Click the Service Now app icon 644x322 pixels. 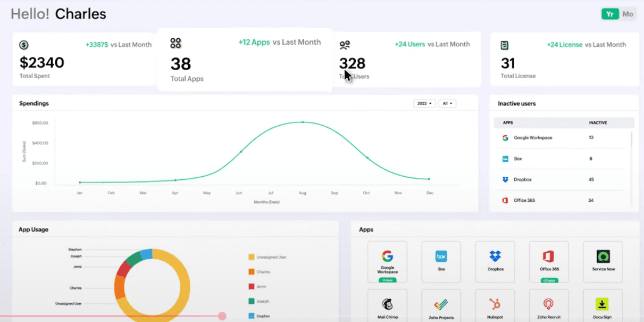[x=603, y=261]
